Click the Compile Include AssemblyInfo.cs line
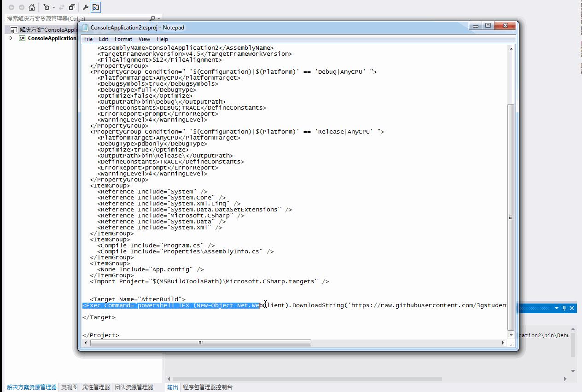582x392 pixels. pos(186,252)
